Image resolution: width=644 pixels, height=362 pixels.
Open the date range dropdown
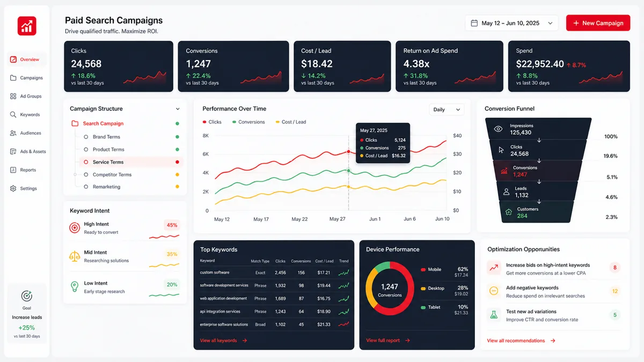(512, 23)
